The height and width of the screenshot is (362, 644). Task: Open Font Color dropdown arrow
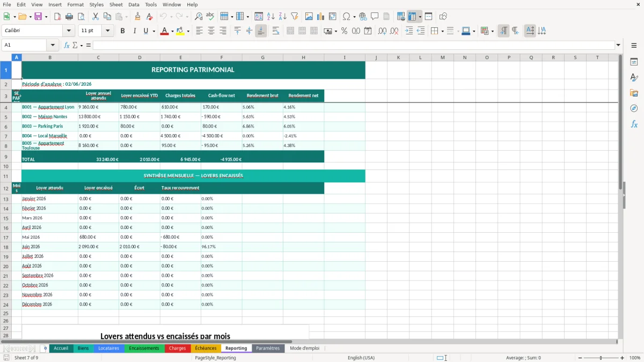[x=172, y=31]
